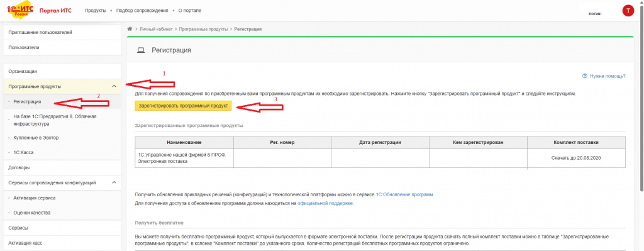Open Сервисы in sidebar
The width and height of the screenshot is (644, 251).
tap(62, 228)
